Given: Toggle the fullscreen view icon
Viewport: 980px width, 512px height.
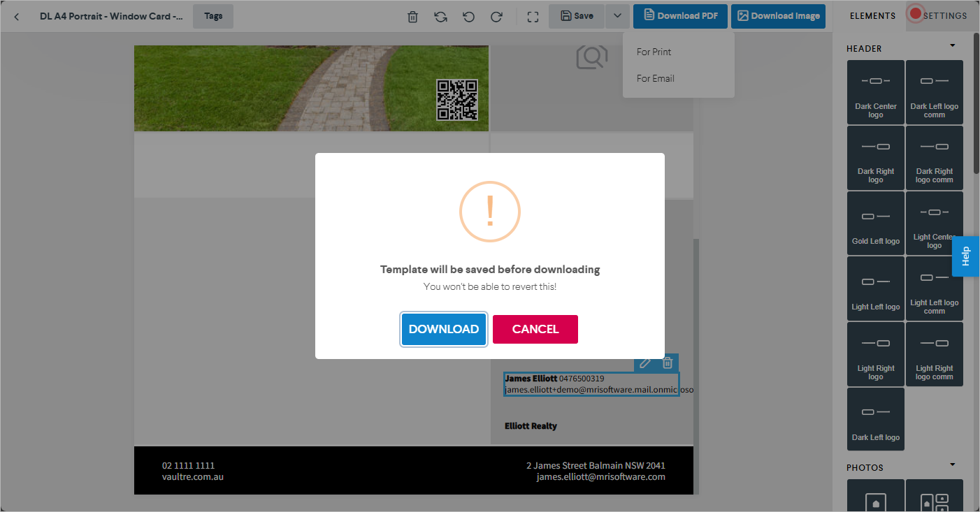Looking at the screenshot, I should pos(533,17).
